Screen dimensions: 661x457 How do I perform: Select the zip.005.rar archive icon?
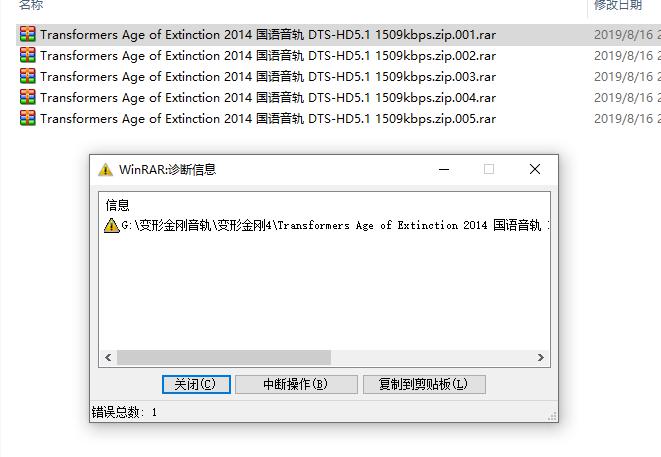[x=28, y=118]
